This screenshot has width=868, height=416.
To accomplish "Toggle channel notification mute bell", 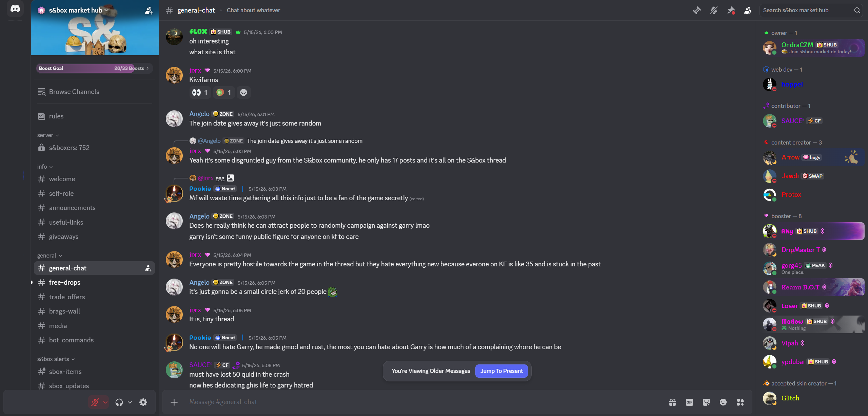I will tap(714, 11).
